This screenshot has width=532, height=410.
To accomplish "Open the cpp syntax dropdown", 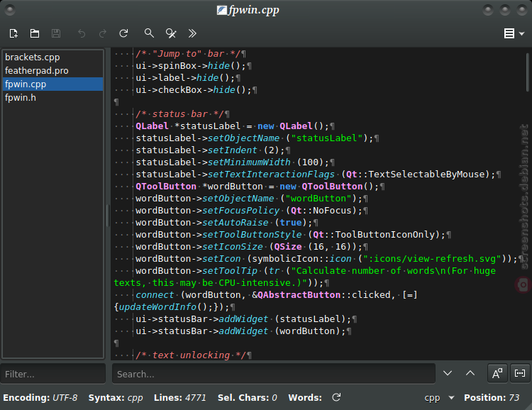I will [439, 397].
